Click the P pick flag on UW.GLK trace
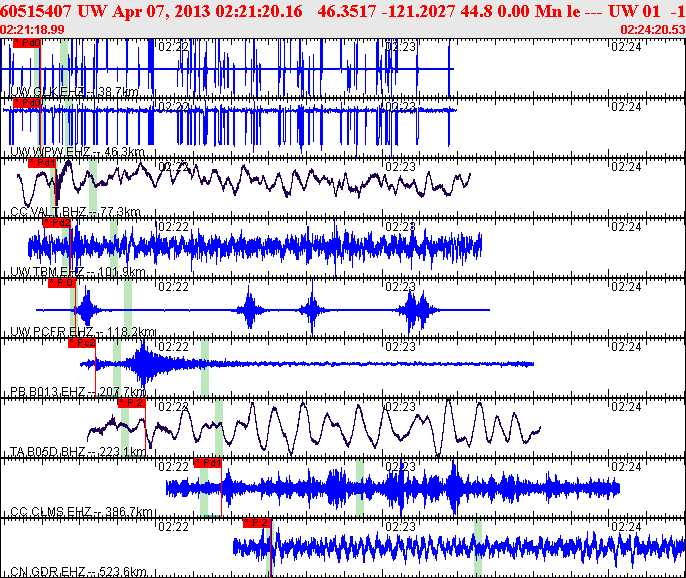 click(27, 44)
